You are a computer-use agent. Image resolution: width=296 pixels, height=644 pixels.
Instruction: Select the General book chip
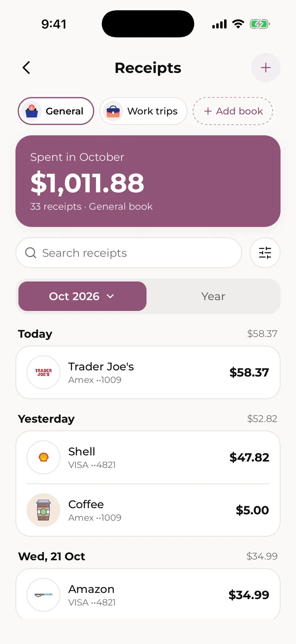(x=56, y=111)
